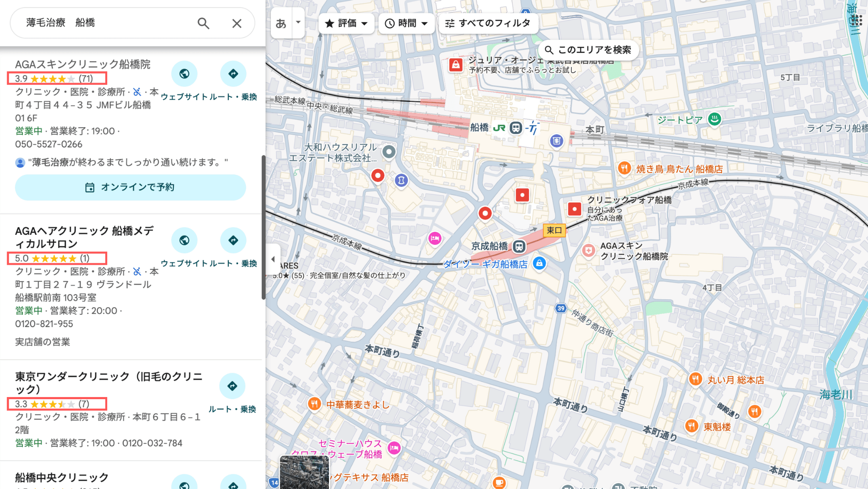Click このエリアを検索 button
Viewport: 868px width, 489px height.
click(588, 50)
